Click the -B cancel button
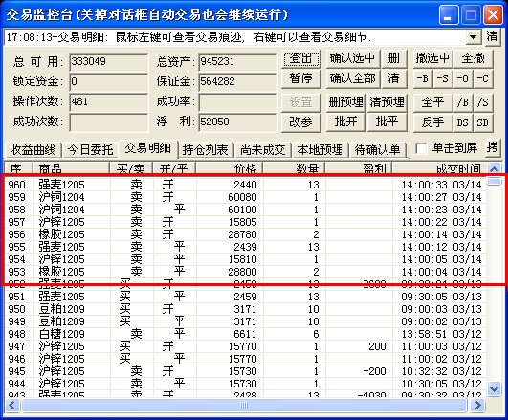508x420 pixels. [423, 78]
